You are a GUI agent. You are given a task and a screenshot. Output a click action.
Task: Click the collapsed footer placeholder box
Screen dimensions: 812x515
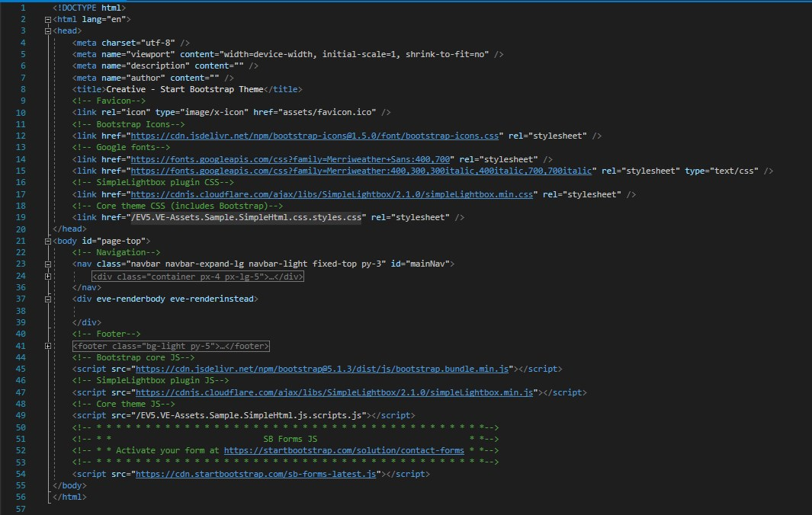(171, 347)
